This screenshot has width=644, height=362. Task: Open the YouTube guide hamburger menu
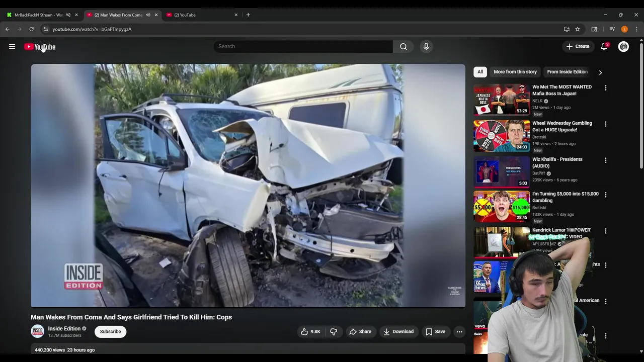click(x=12, y=47)
